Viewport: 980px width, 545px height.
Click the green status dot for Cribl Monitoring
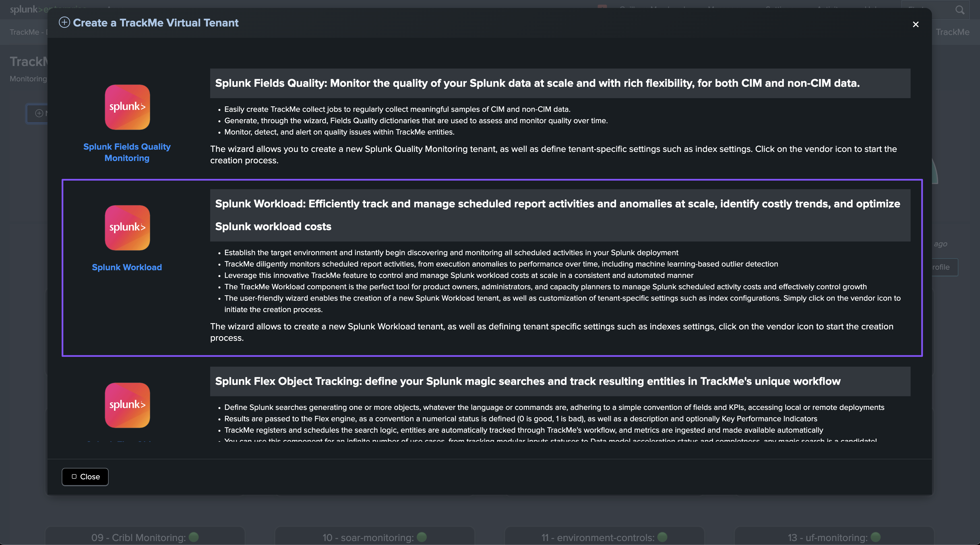tap(194, 537)
